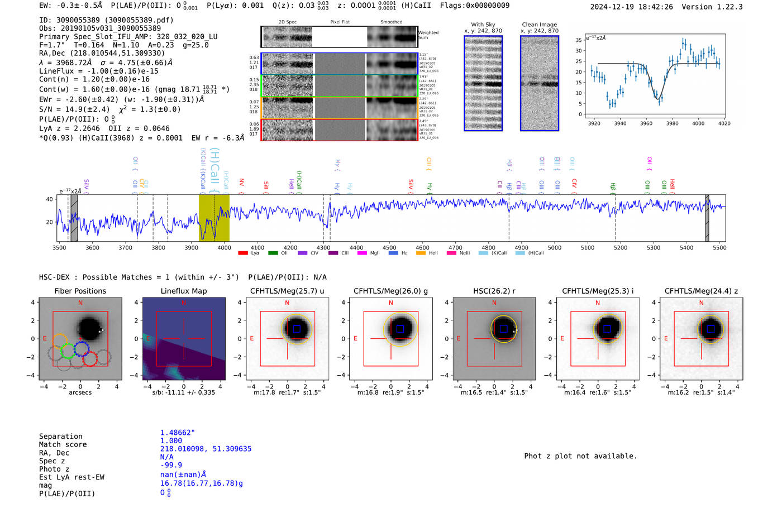Image resolution: width=782 pixels, height=532 pixels.
Task: Select the blue-bordered 2D fiber spectrum row
Action: (x=340, y=64)
